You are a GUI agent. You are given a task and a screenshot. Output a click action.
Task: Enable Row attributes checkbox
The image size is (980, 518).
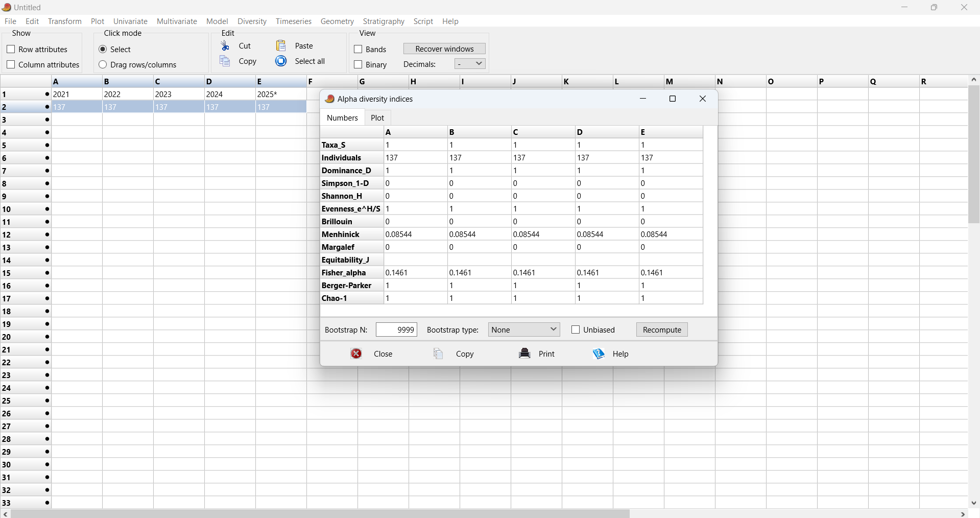[x=11, y=50]
